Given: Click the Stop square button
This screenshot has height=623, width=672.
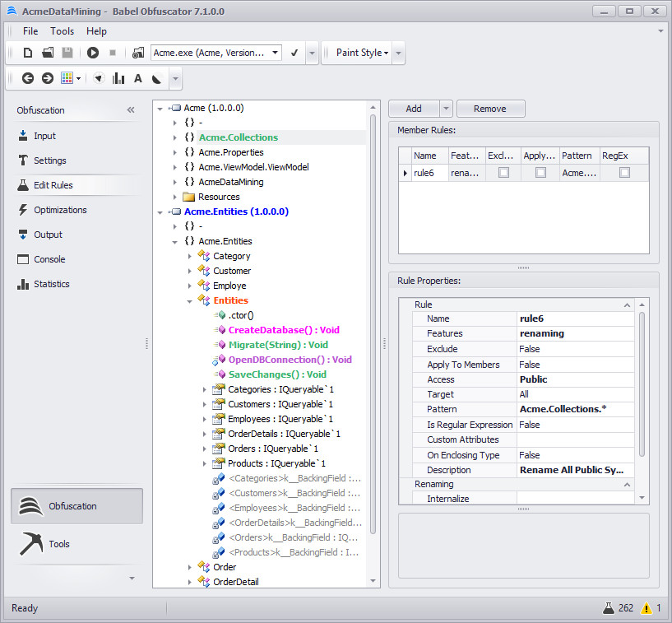Looking at the screenshot, I should 113,53.
